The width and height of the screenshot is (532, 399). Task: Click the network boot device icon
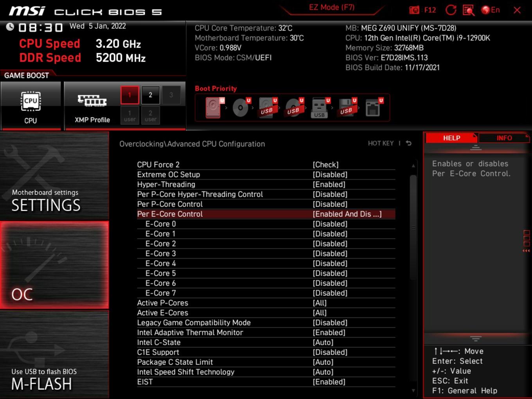pyautogui.click(x=374, y=108)
